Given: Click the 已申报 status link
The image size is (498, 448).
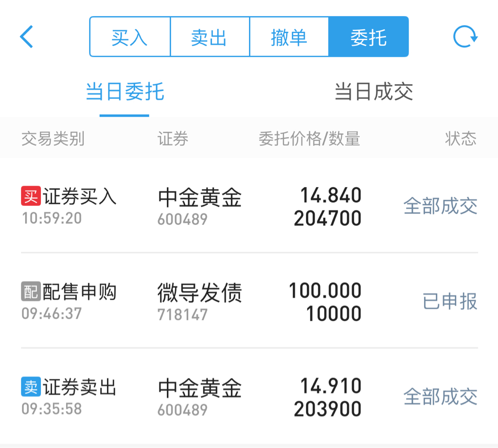Looking at the screenshot, I should pos(450,301).
